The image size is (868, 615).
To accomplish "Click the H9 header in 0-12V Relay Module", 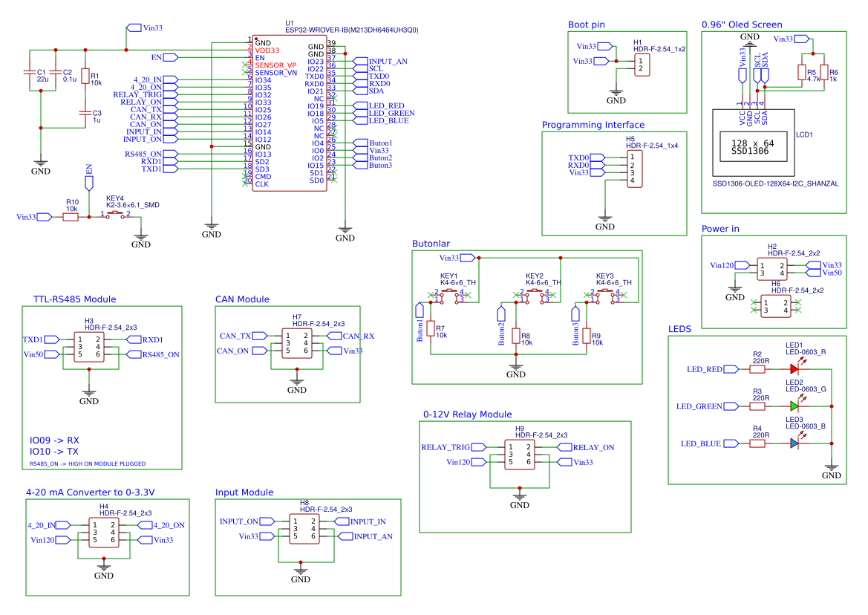I will click(x=519, y=453).
